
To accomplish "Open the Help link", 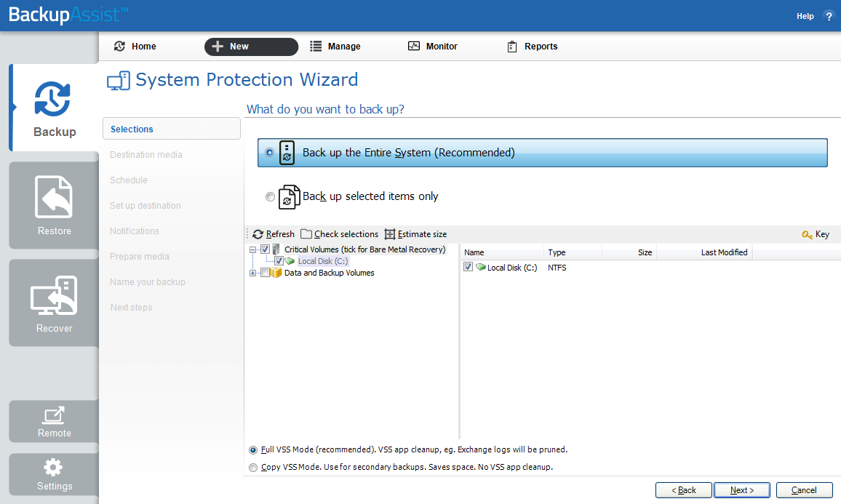I will [805, 16].
